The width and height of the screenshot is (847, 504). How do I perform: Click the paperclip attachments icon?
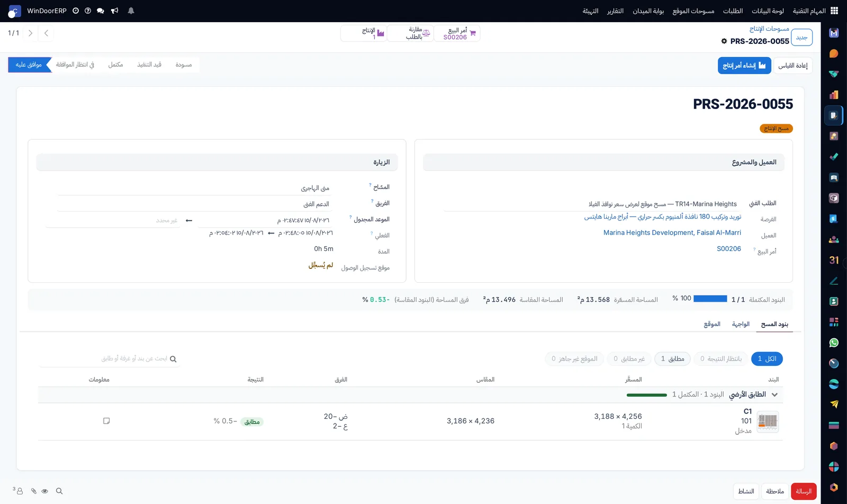click(x=33, y=491)
